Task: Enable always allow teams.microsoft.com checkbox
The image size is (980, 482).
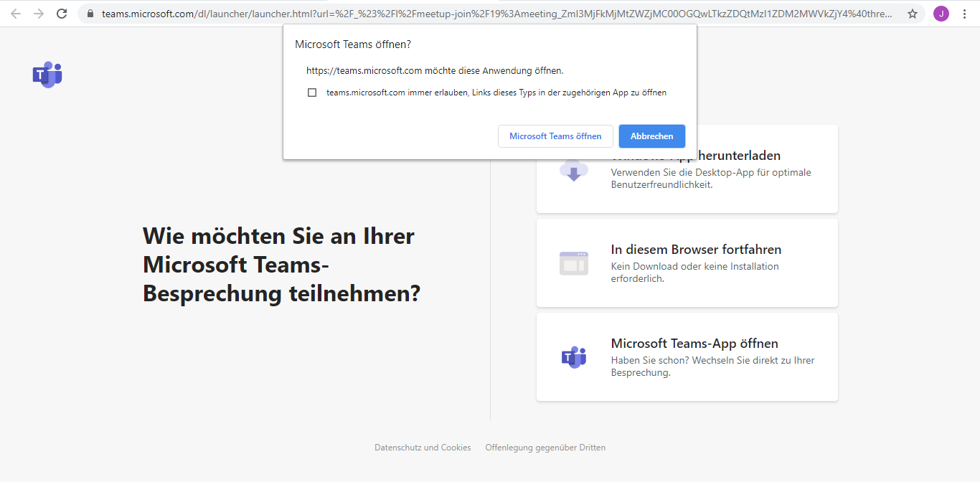Action: coord(312,93)
